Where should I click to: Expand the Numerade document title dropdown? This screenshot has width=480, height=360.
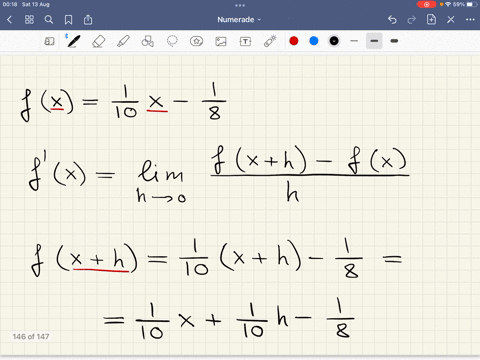point(239,20)
